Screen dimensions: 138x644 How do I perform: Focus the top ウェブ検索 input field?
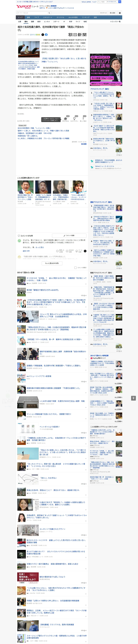tap(108, 2)
